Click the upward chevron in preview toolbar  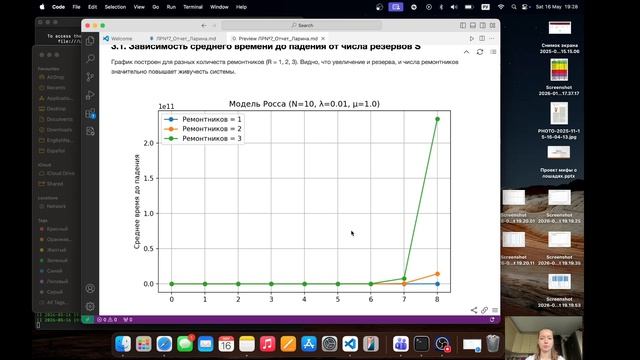pyautogui.click(x=467, y=52)
